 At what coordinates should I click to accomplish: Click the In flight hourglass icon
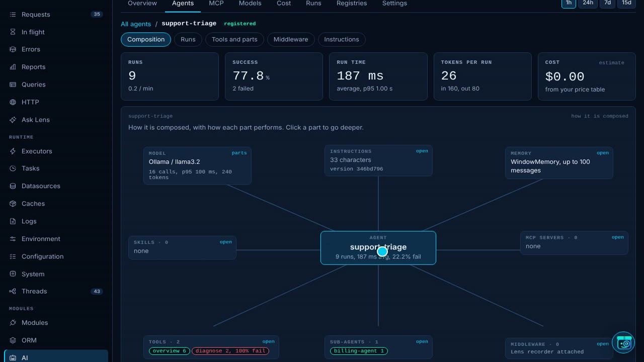(13, 32)
